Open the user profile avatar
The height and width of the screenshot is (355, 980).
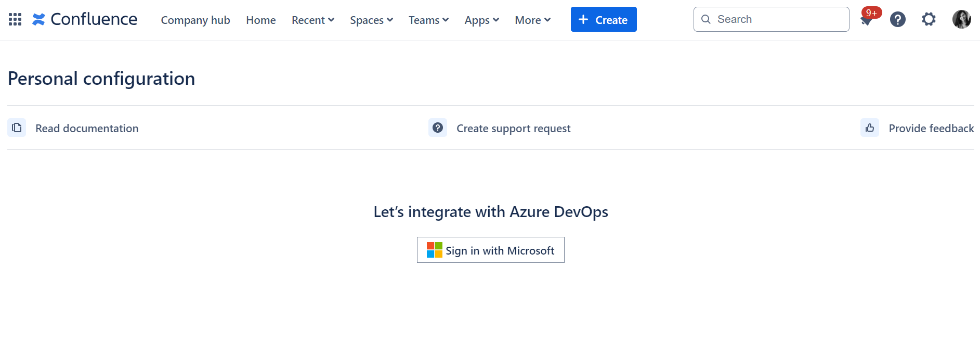click(961, 20)
